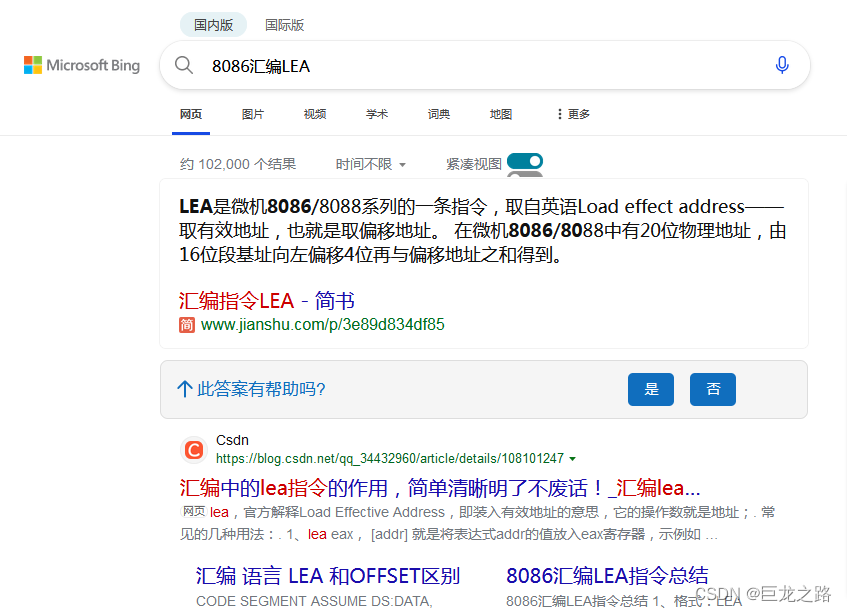Open the 图片 search category
The width and height of the screenshot is (847, 612).
point(252,114)
